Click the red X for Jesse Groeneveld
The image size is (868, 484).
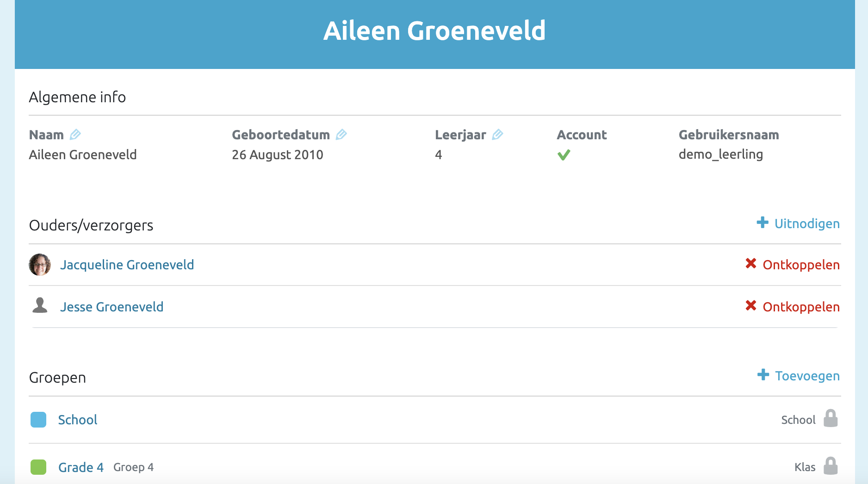751,306
